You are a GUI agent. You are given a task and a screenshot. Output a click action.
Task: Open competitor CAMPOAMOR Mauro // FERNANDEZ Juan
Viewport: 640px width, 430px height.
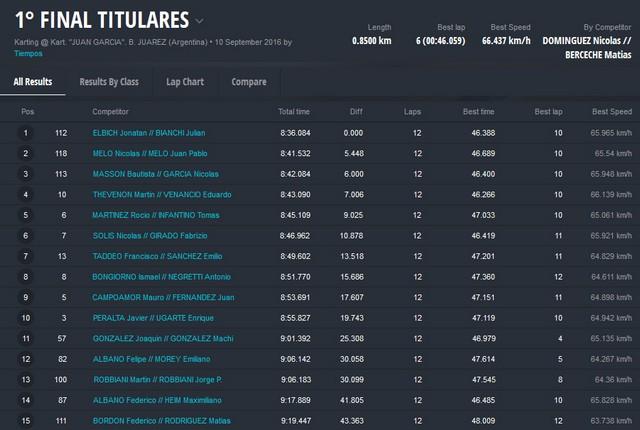[163, 297]
